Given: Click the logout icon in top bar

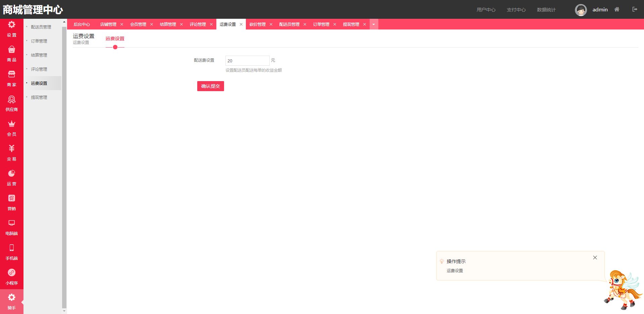Looking at the screenshot, I should 635,9.
